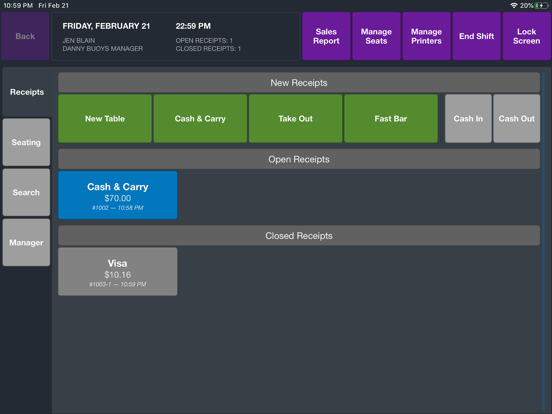
Task: Open Manage Printers
Action: (426, 36)
